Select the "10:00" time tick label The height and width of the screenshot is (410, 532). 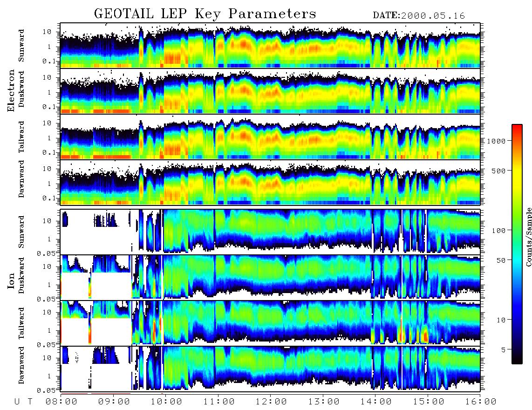click(x=167, y=402)
